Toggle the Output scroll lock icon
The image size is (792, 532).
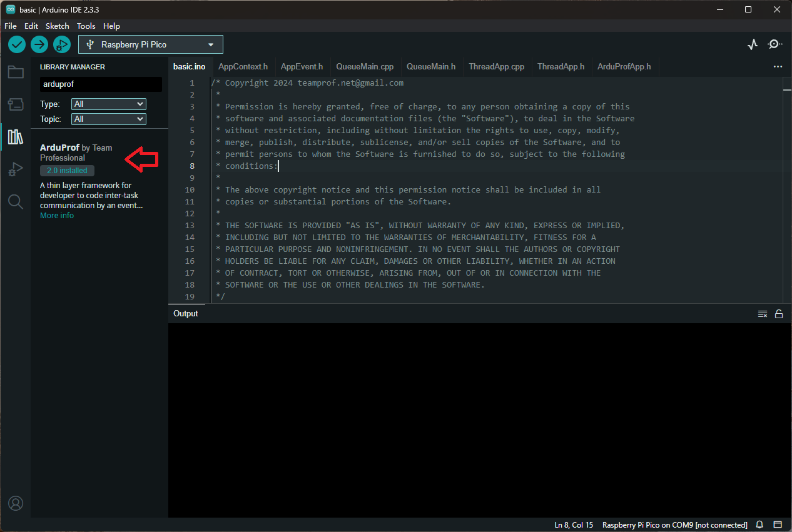click(x=779, y=314)
